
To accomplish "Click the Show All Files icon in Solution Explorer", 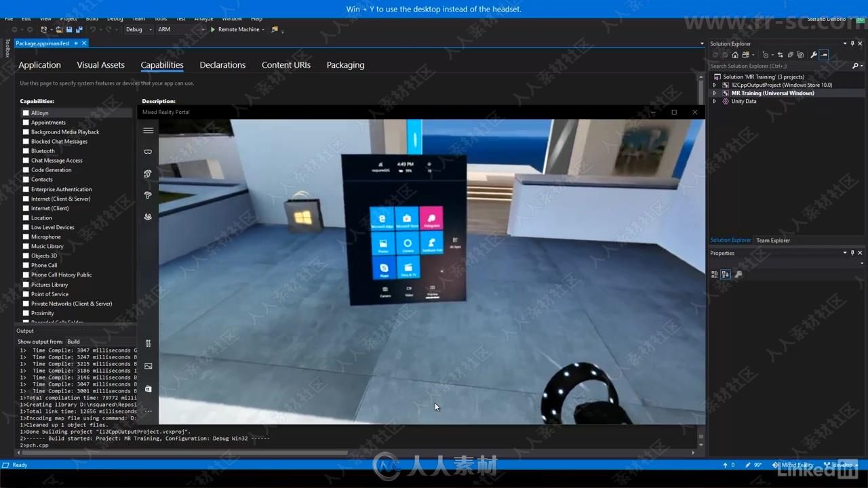I will (x=800, y=55).
